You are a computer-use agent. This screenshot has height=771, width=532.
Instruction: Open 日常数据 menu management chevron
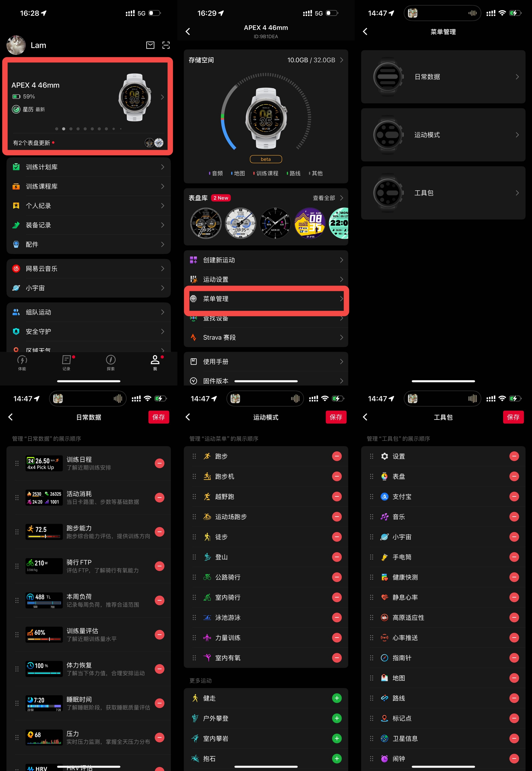[x=517, y=77]
